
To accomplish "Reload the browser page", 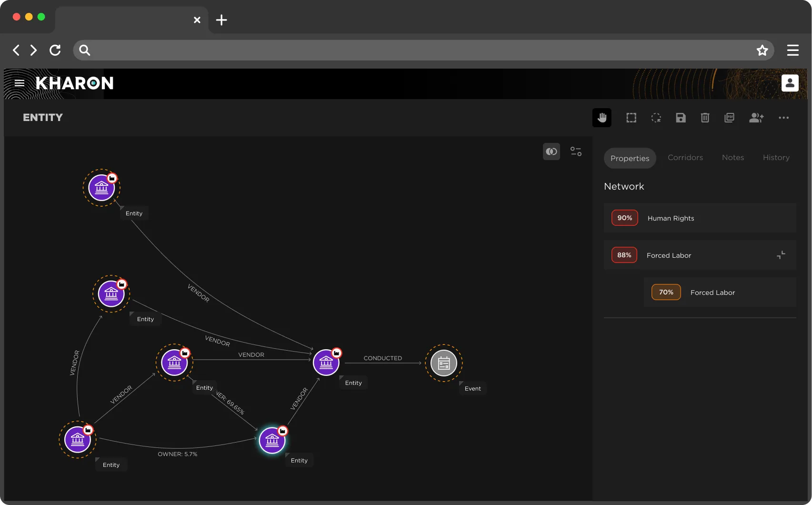I will tap(55, 50).
